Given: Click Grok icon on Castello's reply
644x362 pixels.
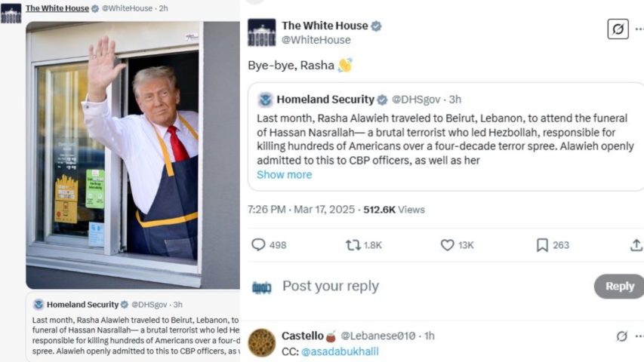Looking at the screenshot, I should [x=622, y=336].
